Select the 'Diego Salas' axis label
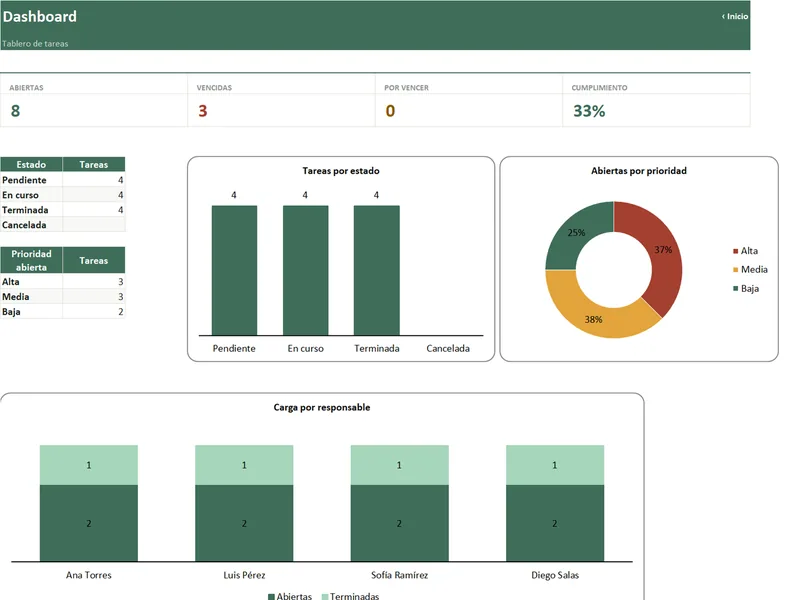This screenshot has width=800, height=600. 555,575
